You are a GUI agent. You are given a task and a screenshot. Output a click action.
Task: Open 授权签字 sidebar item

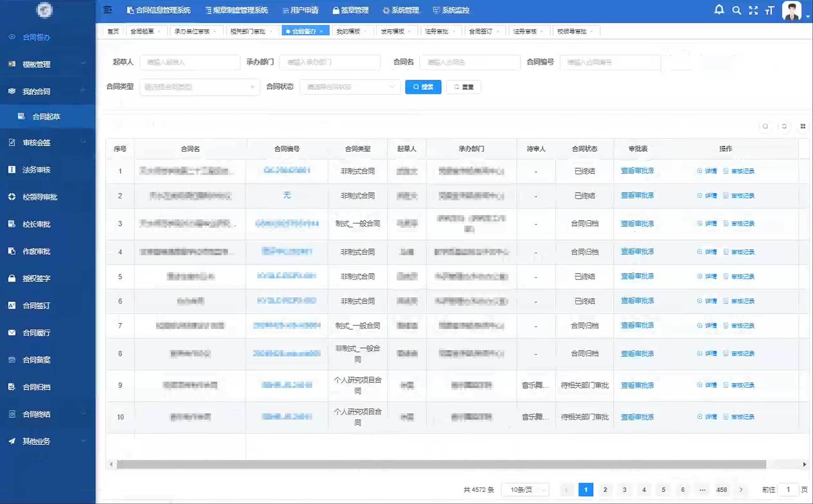click(48, 278)
